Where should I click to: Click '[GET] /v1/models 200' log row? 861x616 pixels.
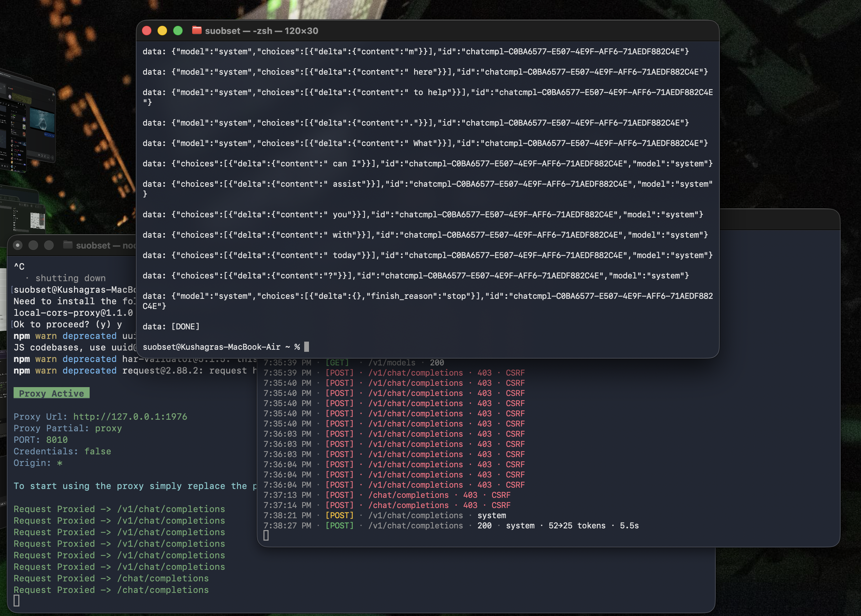coord(354,363)
